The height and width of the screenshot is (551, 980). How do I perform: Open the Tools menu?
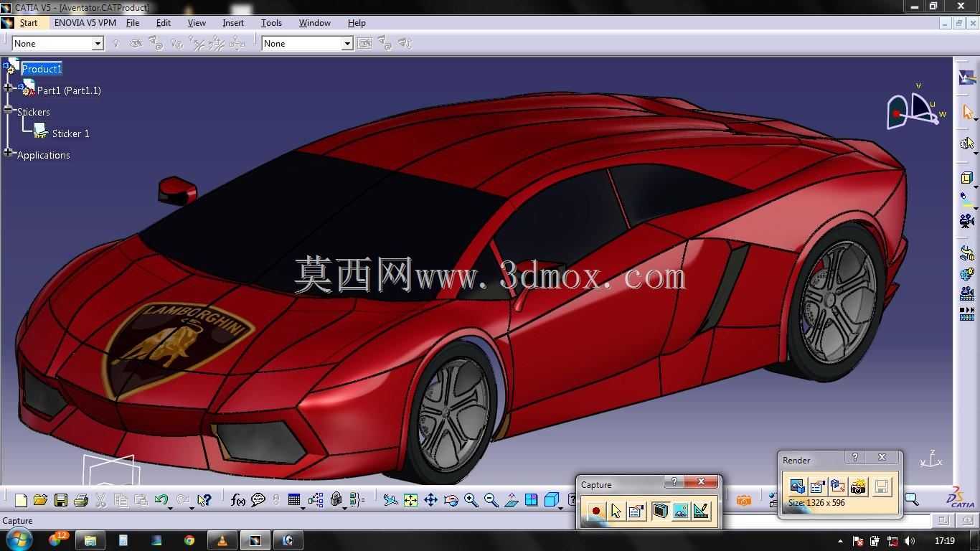(x=271, y=23)
